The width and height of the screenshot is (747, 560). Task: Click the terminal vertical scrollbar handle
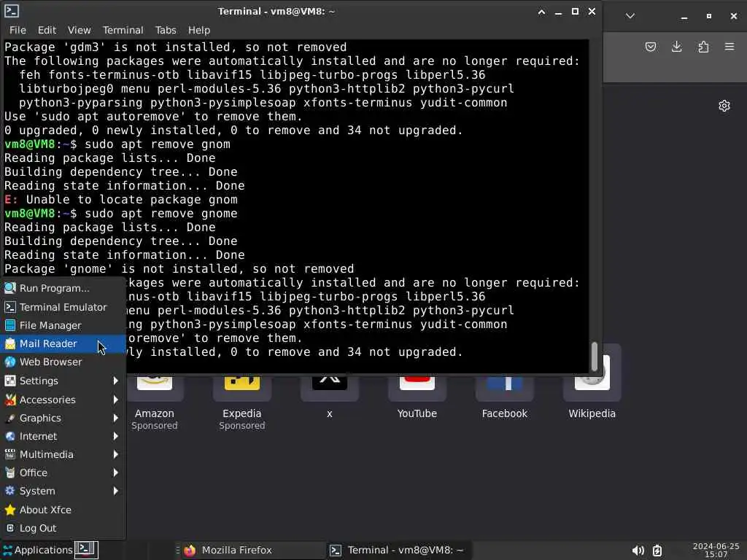594,356
